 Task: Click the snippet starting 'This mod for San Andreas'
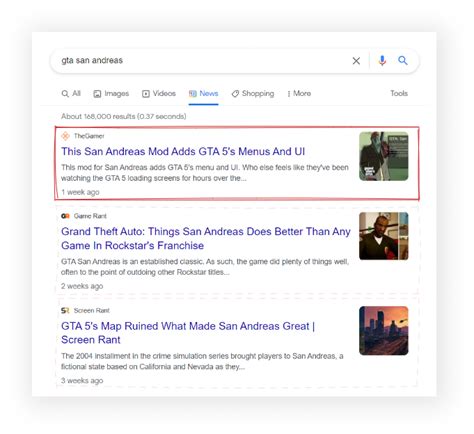(205, 173)
